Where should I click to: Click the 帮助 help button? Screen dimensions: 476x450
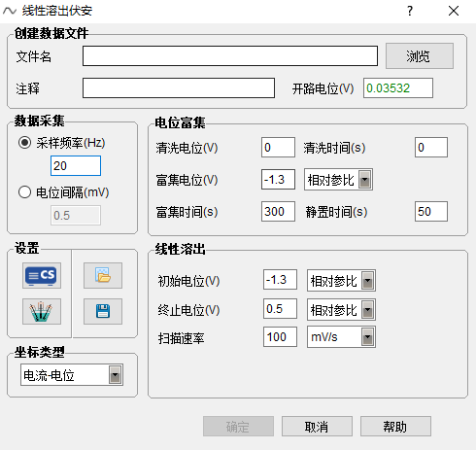395,427
